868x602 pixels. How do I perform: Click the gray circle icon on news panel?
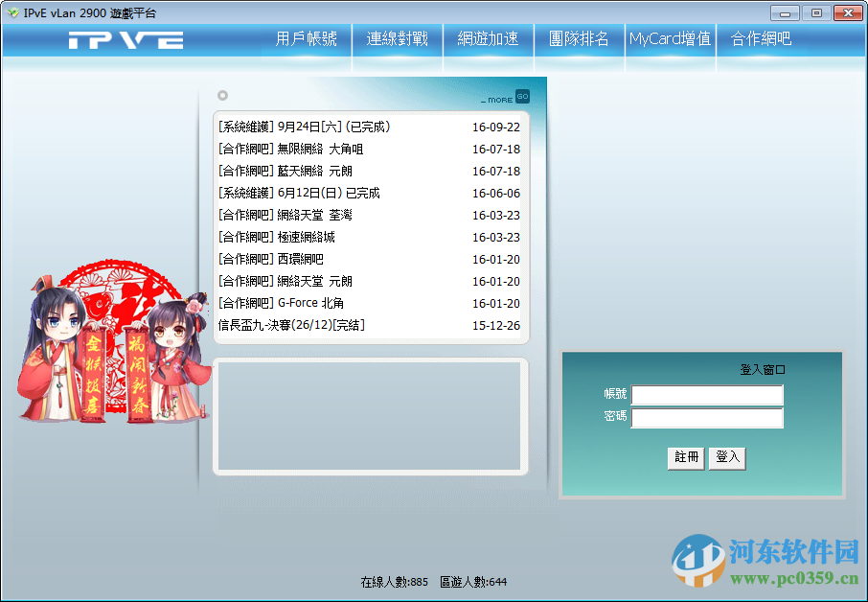coord(222,95)
